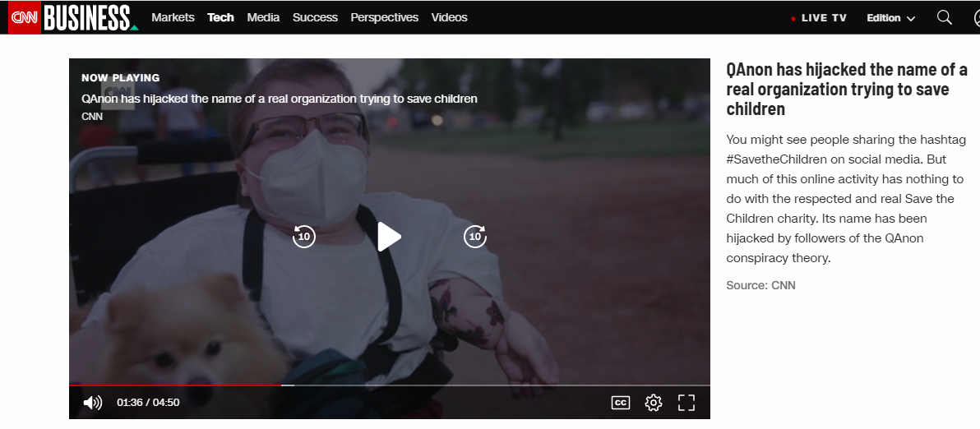Open the user account icon
The image size is (980, 429).
(977, 17)
